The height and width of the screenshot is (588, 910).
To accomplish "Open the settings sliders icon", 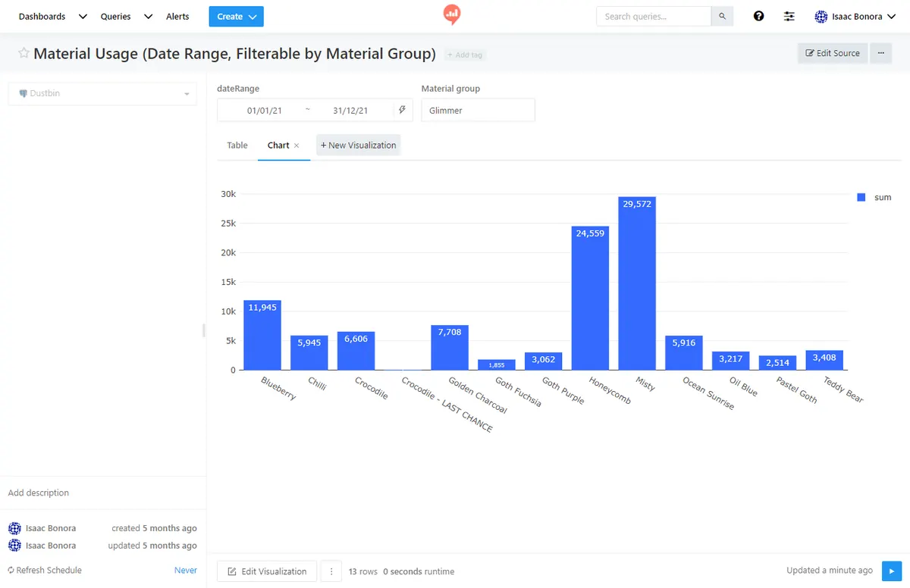I will click(x=789, y=16).
